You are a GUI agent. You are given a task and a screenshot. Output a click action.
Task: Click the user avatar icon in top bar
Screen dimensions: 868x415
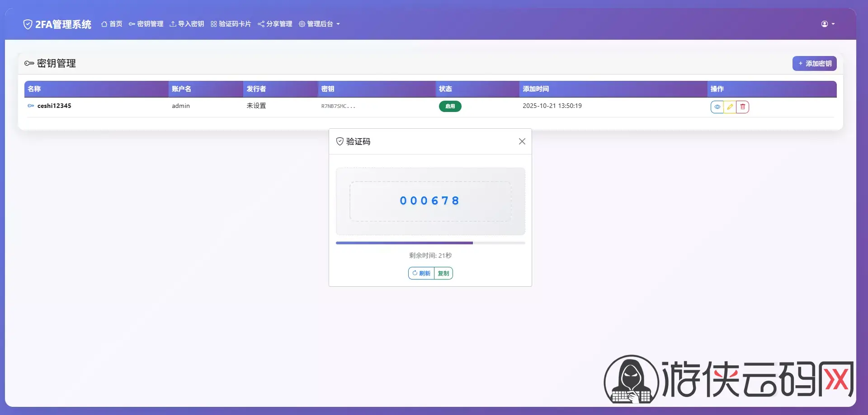(x=825, y=24)
